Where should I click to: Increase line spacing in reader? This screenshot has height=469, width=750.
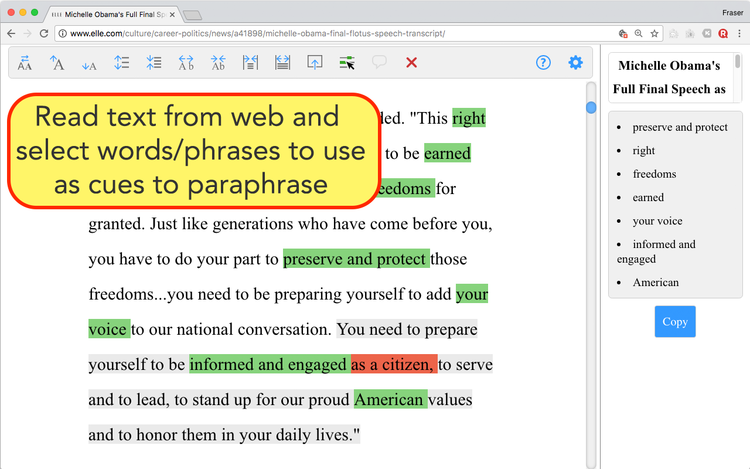[x=121, y=63]
